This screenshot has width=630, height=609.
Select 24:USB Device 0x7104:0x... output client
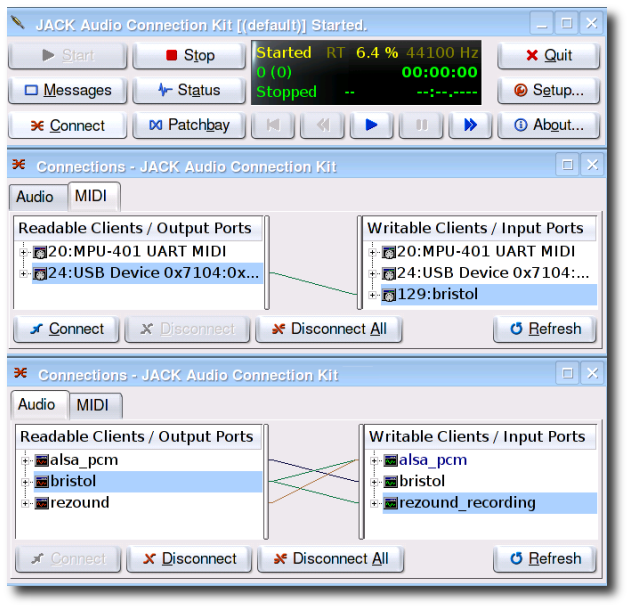pyautogui.click(x=147, y=273)
